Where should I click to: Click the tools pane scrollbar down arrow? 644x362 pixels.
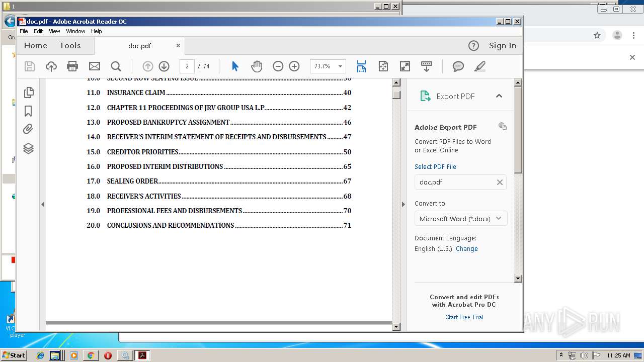tap(518, 278)
